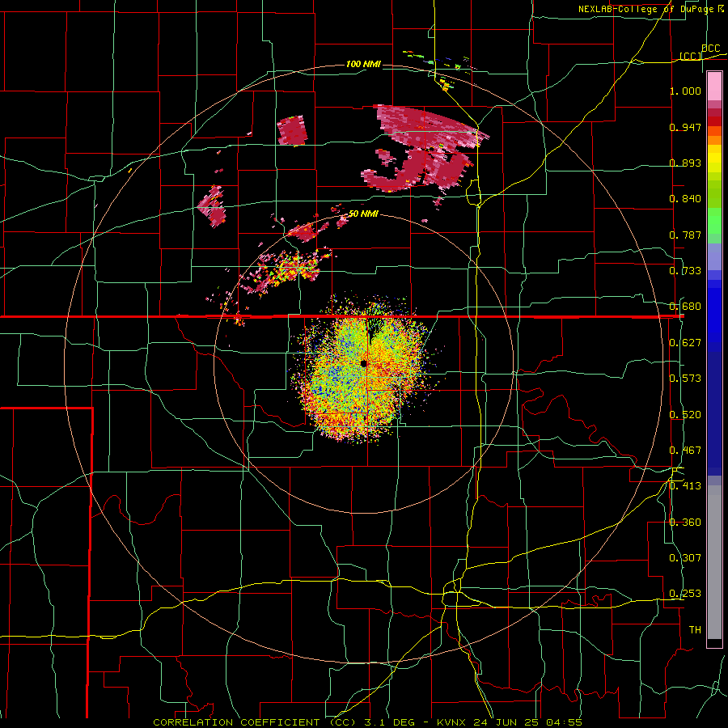Click the 0.253 scale label

685,594
